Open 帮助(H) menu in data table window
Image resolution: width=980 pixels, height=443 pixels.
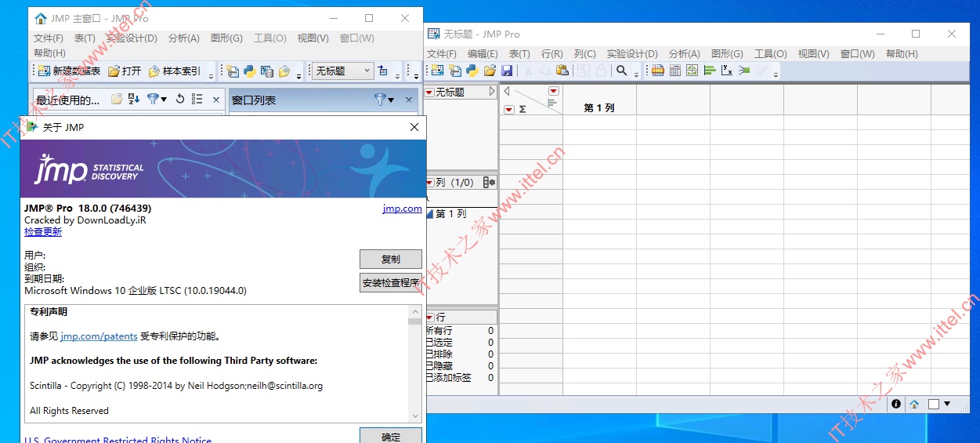coord(902,54)
